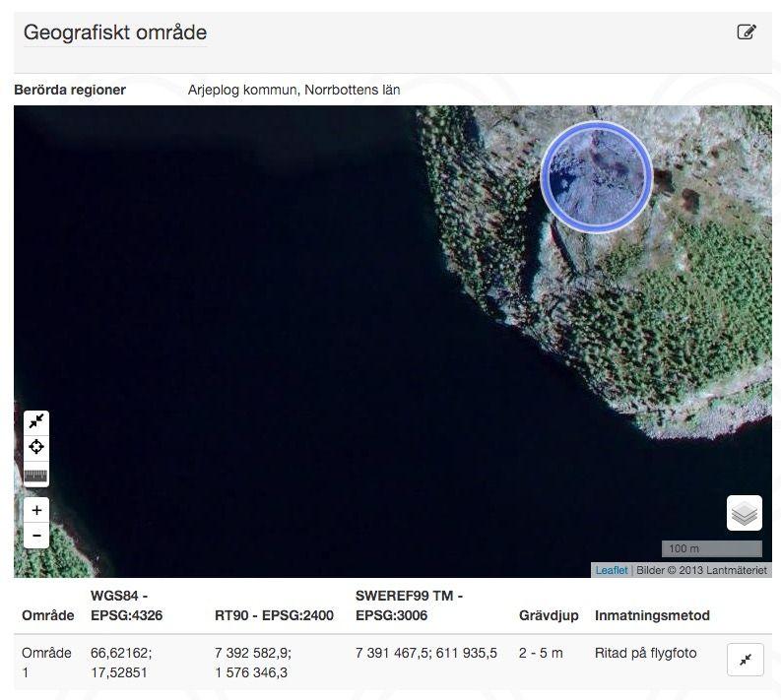This screenshot has width=781, height=700.
Task: Open the map layers selector
Action: [745, 513]
